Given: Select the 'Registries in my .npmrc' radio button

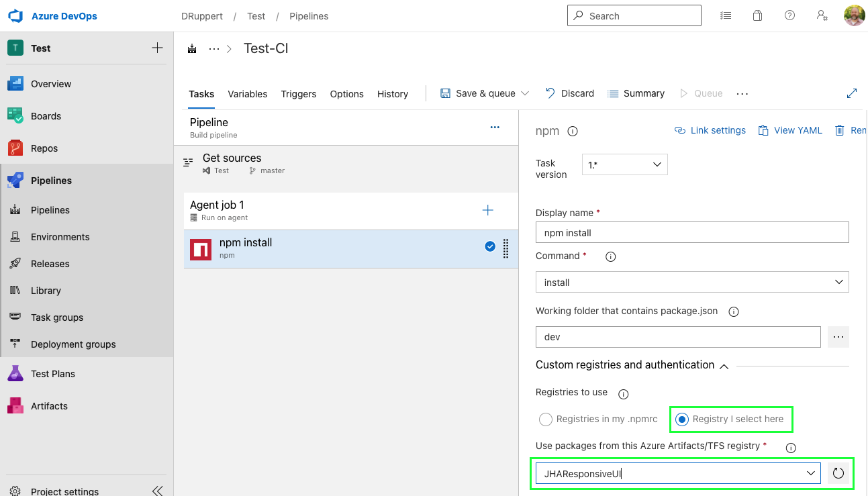Looking at the screenshot, I should (x=546, y=419).
